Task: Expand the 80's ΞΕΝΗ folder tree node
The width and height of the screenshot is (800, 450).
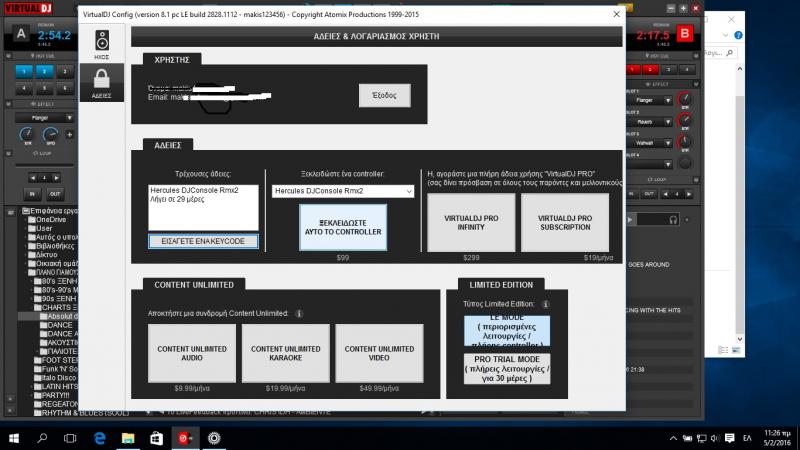Action: click(x=30, y=281)
